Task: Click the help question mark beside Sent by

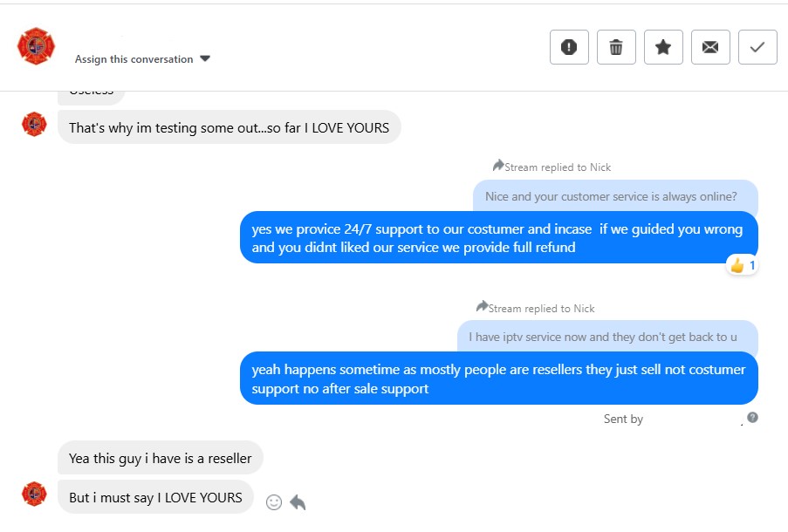Action: click(x=752, y=418)
